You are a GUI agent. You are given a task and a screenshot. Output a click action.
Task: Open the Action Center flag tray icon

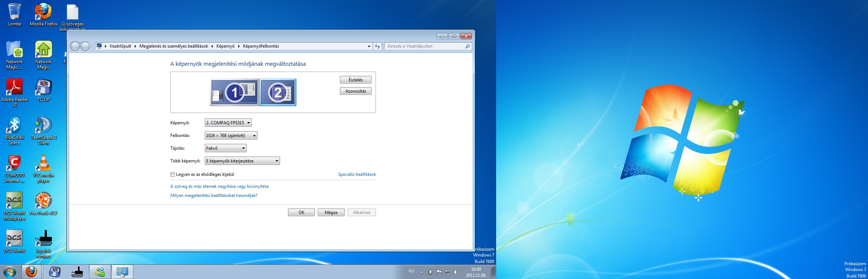[439, 272]
